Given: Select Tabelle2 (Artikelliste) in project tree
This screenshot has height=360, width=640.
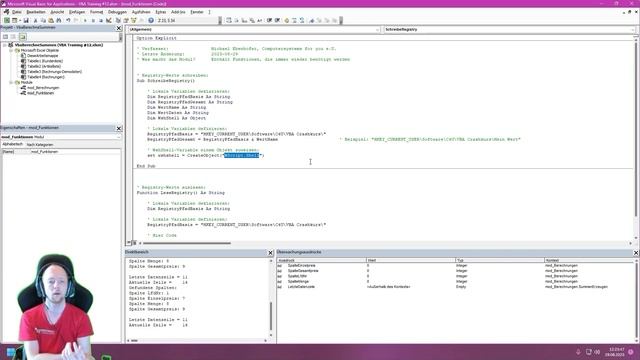Looking at the screenshot, I should (44, 66).
